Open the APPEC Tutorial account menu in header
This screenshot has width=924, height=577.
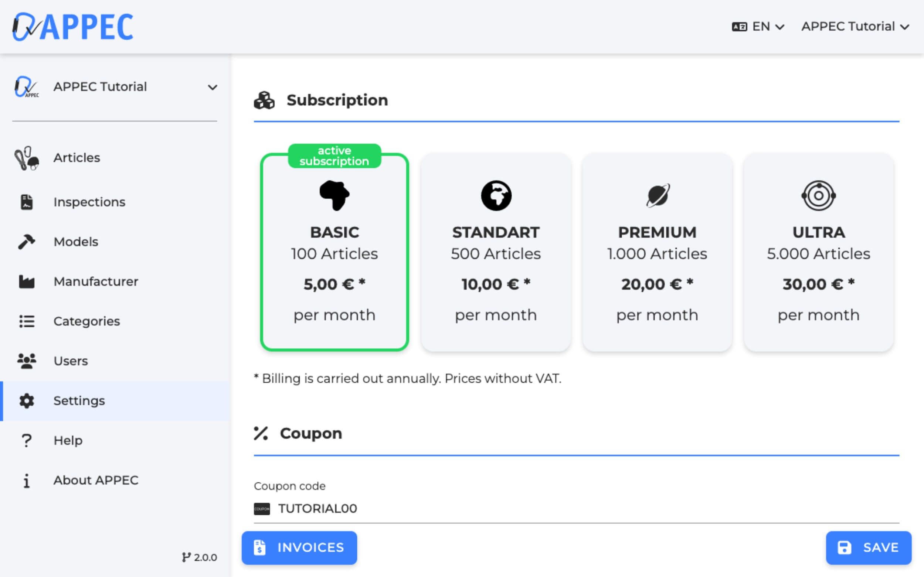pyautogui.click(x=855, y=27)
